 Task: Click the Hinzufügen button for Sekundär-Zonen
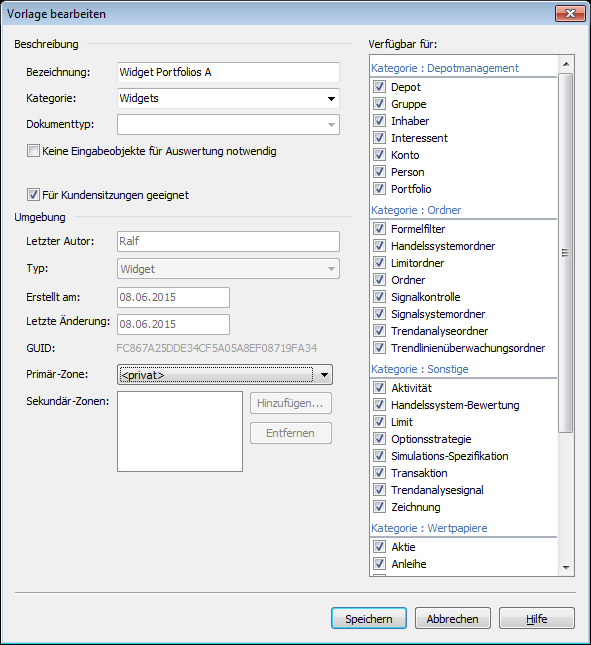point(291,403)
